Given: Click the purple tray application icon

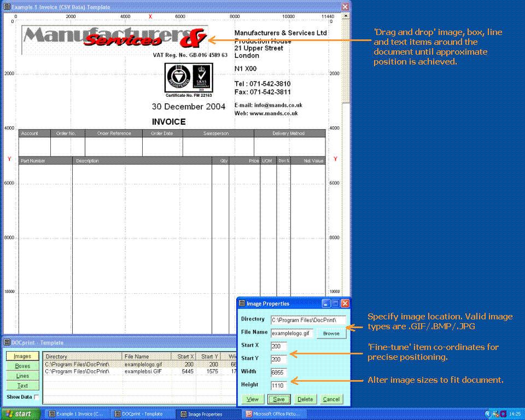Looking at the screenshot, I should pyautogui.click(x=503, y=414).
